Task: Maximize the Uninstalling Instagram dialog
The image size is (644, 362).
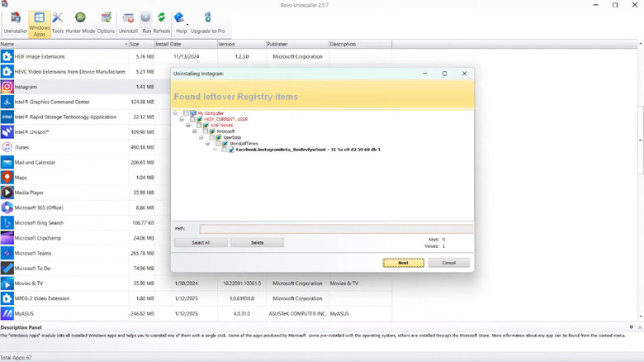Action: 444,74
